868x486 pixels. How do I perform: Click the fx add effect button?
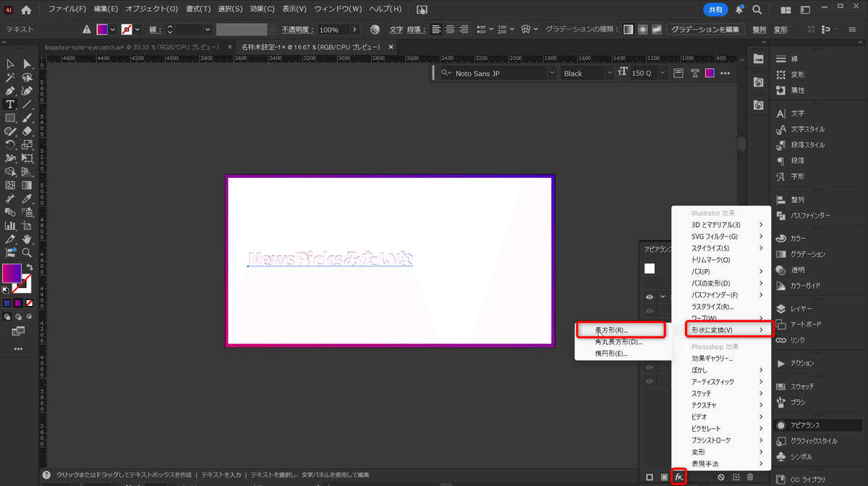(678, 477)
